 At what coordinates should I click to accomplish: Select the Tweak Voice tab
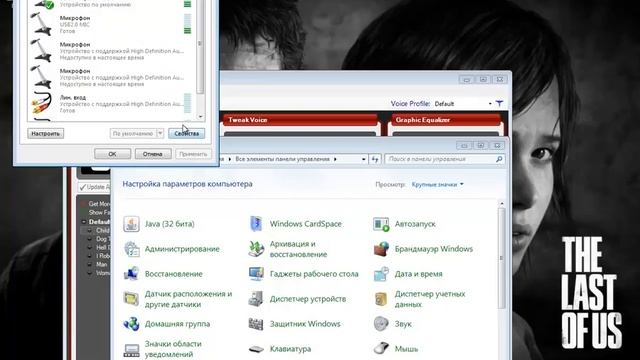(300, 120)
